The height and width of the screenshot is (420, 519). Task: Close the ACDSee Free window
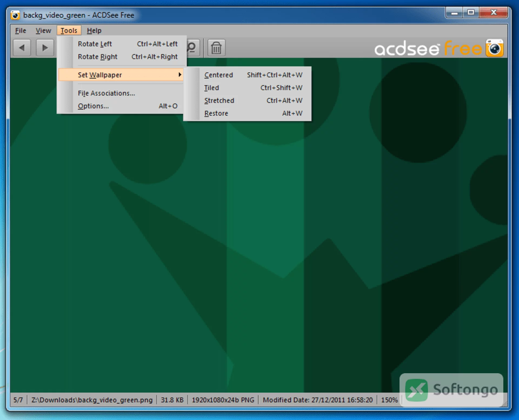[493, 13]
